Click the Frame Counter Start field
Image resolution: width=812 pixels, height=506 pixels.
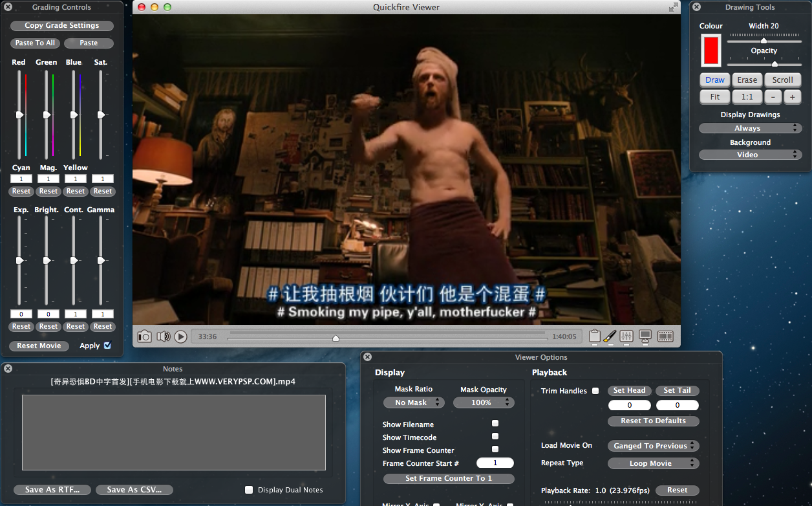click(x=495, y=463)
